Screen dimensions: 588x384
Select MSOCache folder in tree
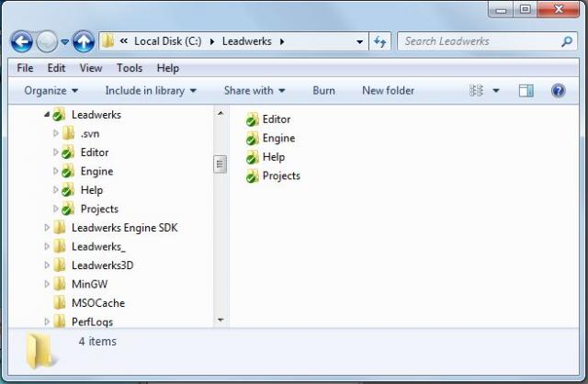pyautogui.click(x=98, y=302)
